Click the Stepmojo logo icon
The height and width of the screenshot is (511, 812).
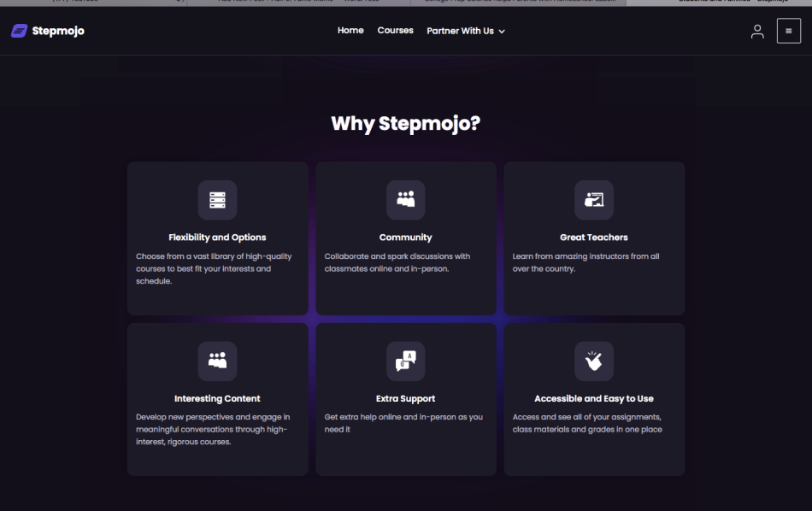[x=19, y=31]
